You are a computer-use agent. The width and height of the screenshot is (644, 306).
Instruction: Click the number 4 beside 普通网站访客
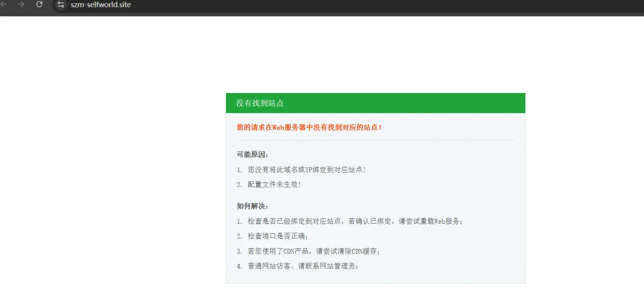pos(239,266)
